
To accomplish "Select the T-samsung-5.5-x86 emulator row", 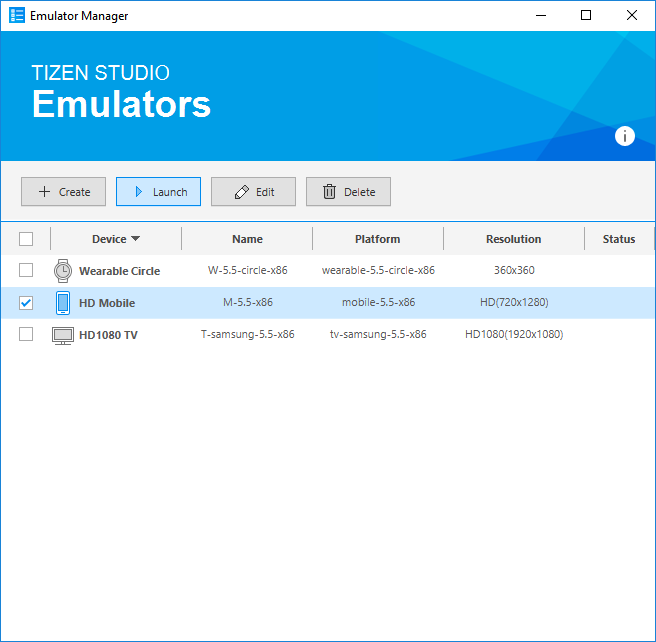I will click(247, 335).
